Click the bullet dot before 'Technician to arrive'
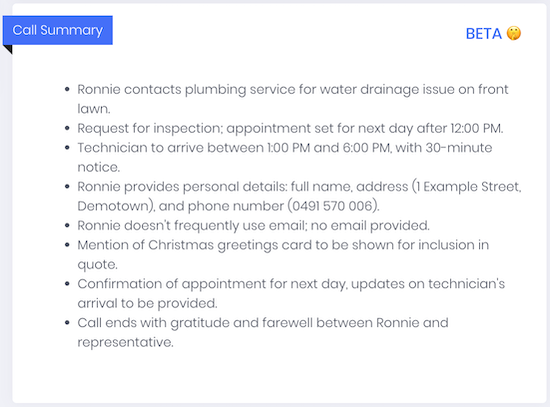Screen dimensions: 550x407 67,147
